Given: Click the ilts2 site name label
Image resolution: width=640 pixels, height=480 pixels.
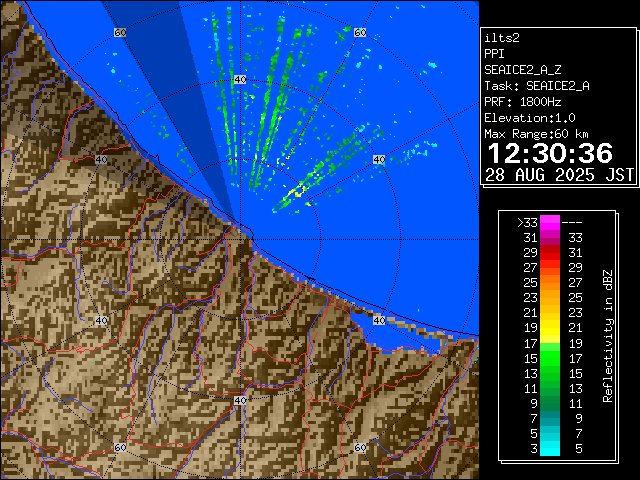Looking at the screenshot, I should (502, 37).
